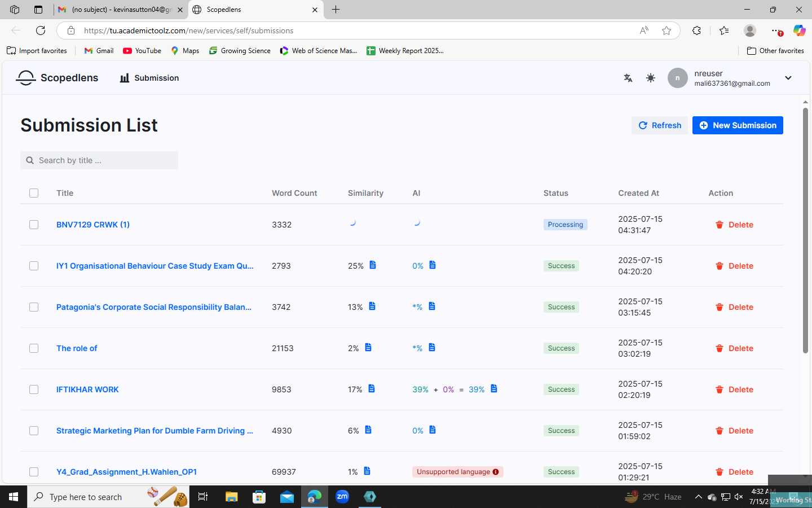Open browser extensions puzzle icon
The width and height of the screenshot is (812, 508).
click(x=696, y=30)
